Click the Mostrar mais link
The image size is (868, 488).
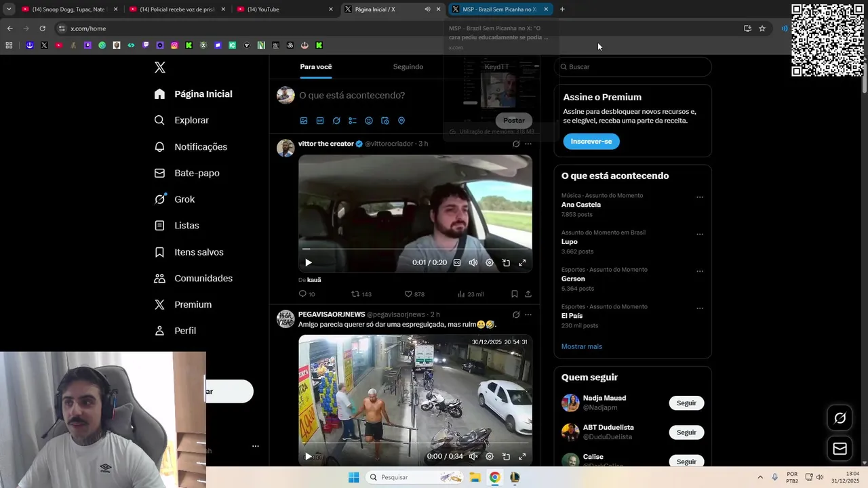point(582,346)
